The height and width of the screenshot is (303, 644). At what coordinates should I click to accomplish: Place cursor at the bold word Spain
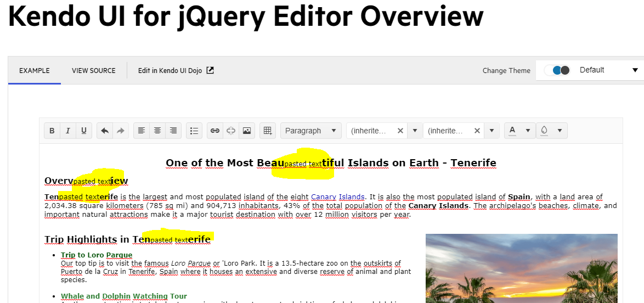pos(519,197)
